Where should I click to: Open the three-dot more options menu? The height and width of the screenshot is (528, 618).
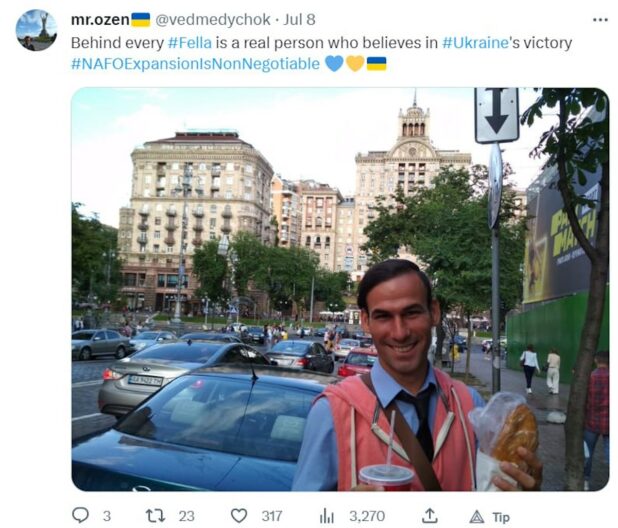pyautogui.click(x=600, y=20)
